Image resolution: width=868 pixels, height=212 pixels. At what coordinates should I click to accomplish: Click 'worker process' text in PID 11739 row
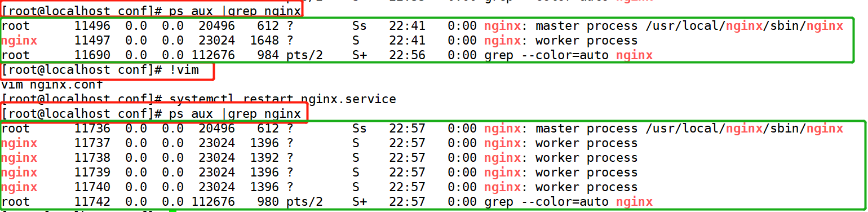(586, 173)
